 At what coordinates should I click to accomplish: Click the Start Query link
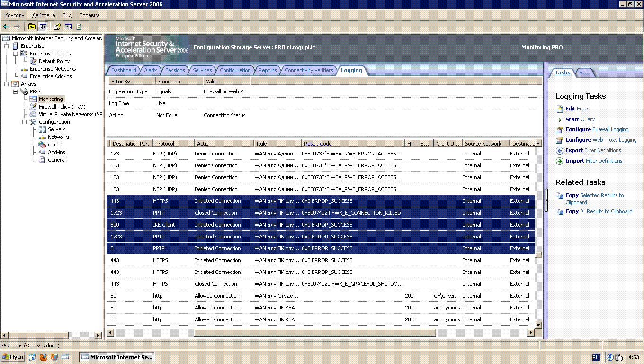580,119
